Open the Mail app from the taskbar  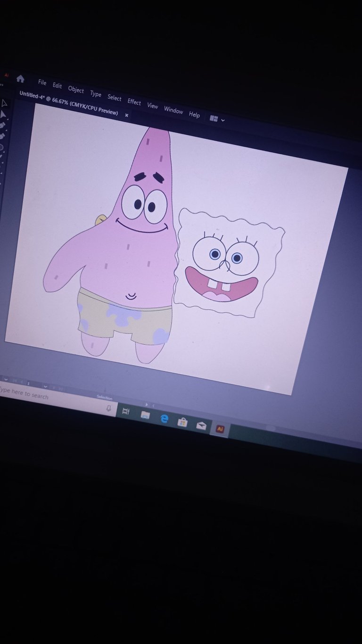coord(201,426)
